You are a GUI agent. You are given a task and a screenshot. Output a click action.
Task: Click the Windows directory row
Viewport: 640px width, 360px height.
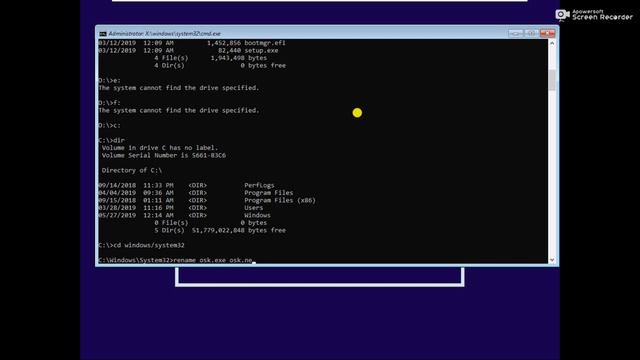point(184,215)
